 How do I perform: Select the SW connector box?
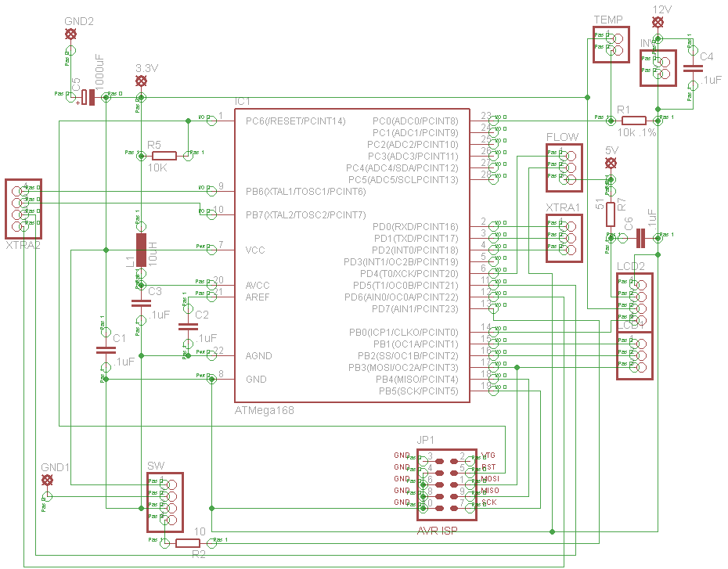[165, 502]
